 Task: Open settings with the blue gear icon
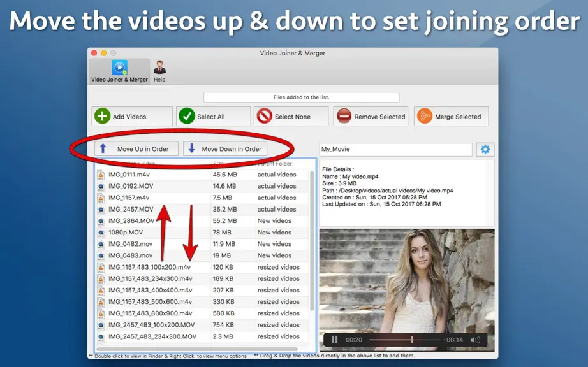coord(485,149)
